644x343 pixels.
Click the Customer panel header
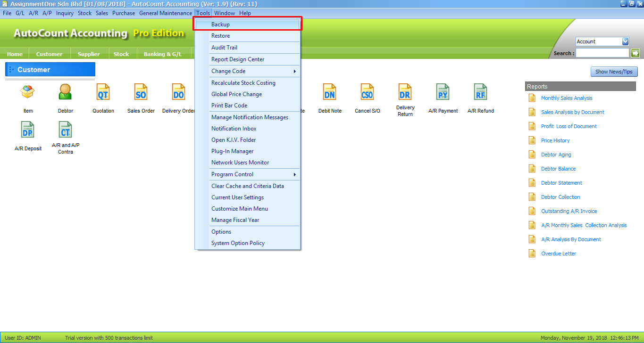(x=50, y=70)
